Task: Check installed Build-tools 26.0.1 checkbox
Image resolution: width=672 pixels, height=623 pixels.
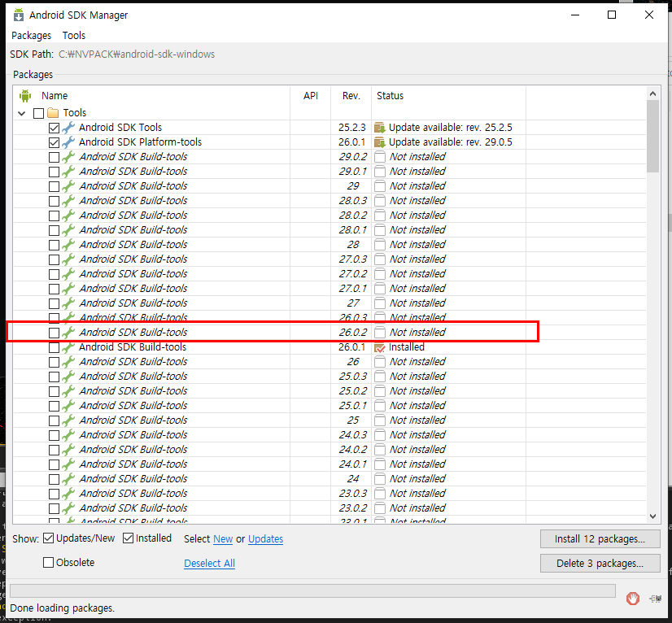Action: pyautogui.click(x=54, y=347)
